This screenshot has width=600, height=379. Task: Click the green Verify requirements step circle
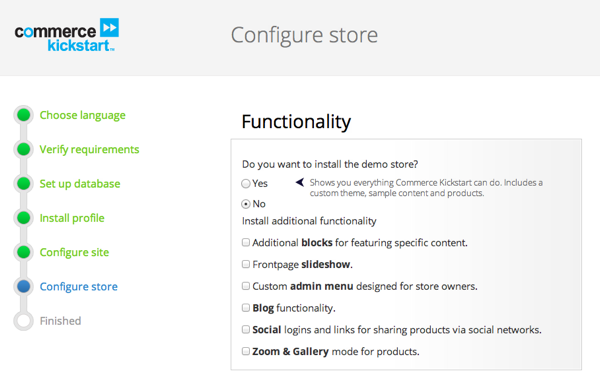click(x=24, y=149)
